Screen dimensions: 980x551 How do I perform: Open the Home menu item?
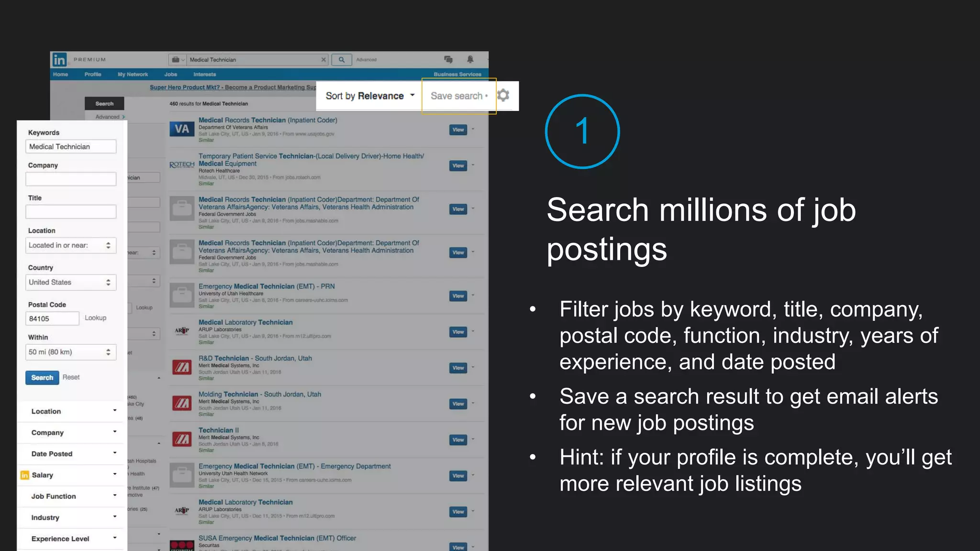point(61,75)
